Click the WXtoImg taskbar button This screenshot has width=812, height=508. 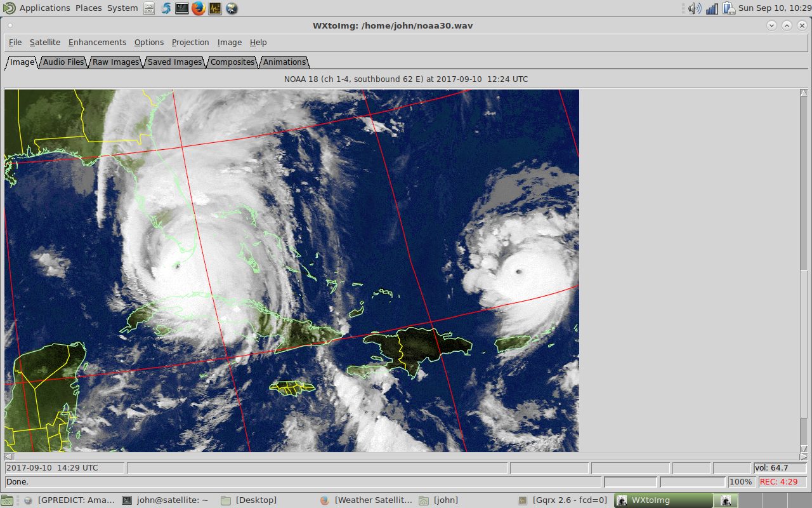tap(664, 500)
